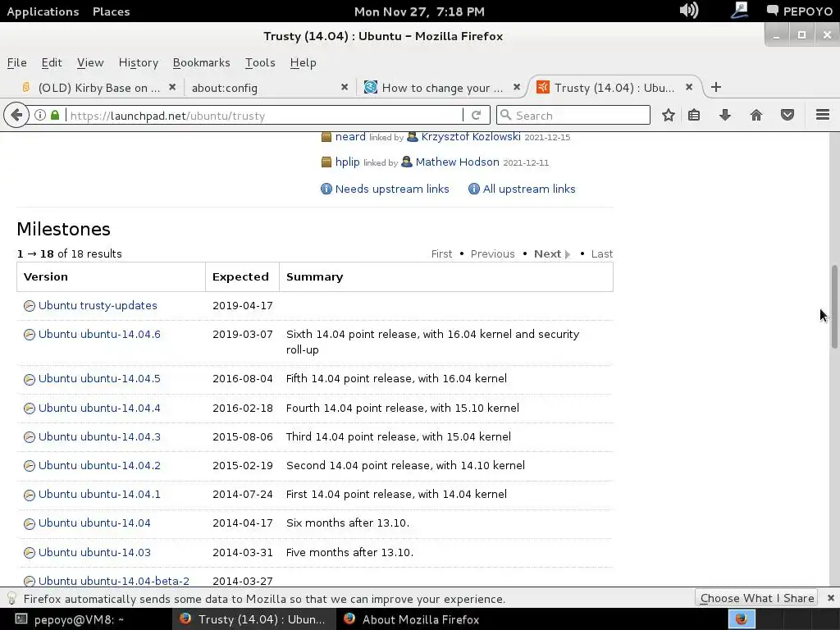Open the Firefox hamburger menu
Screen dimensions: 840x630
coord(823,115)
